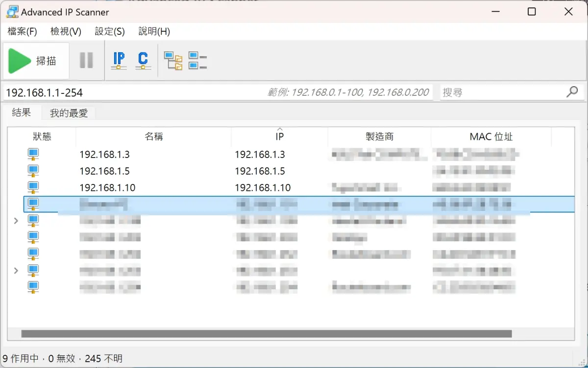The image size is (588, 368).
Task: Sort by the 名稱 column header
Action: 154,137
